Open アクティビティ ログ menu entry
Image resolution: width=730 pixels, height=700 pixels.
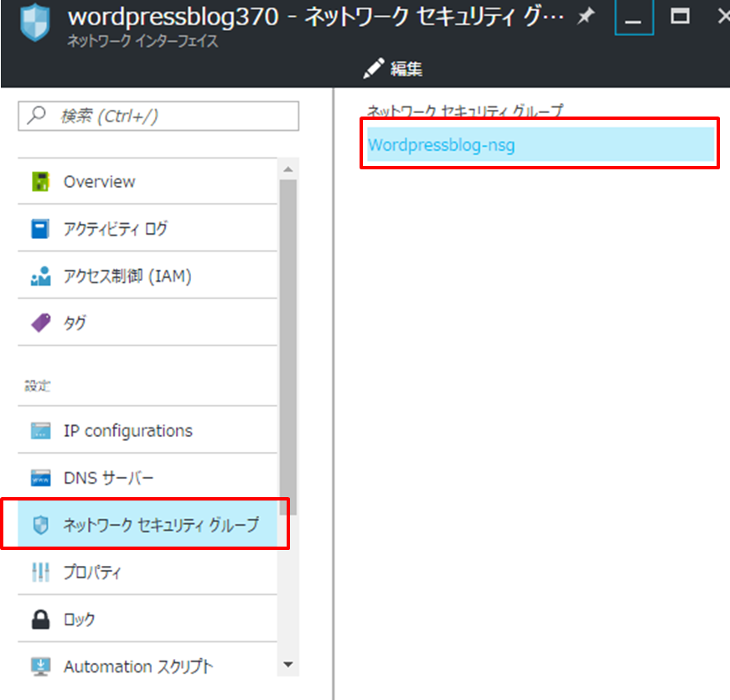tap(148, 229)
